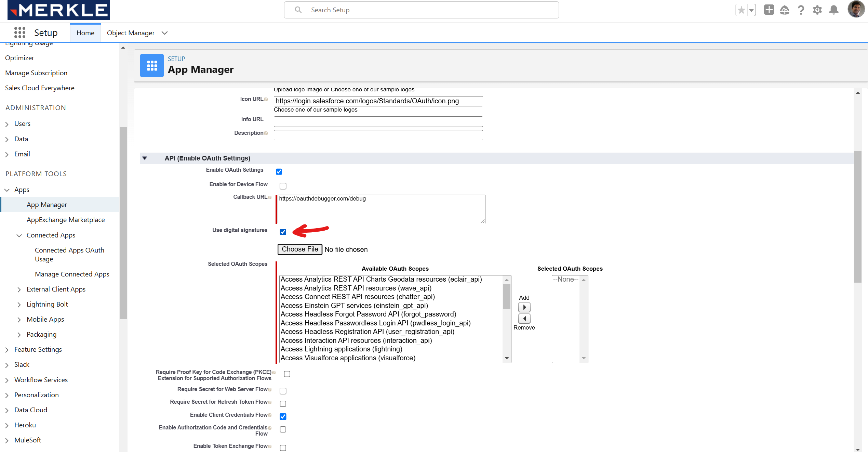
Task: Check Require Secret for Web Server Flow
Action: pos(283,391)
